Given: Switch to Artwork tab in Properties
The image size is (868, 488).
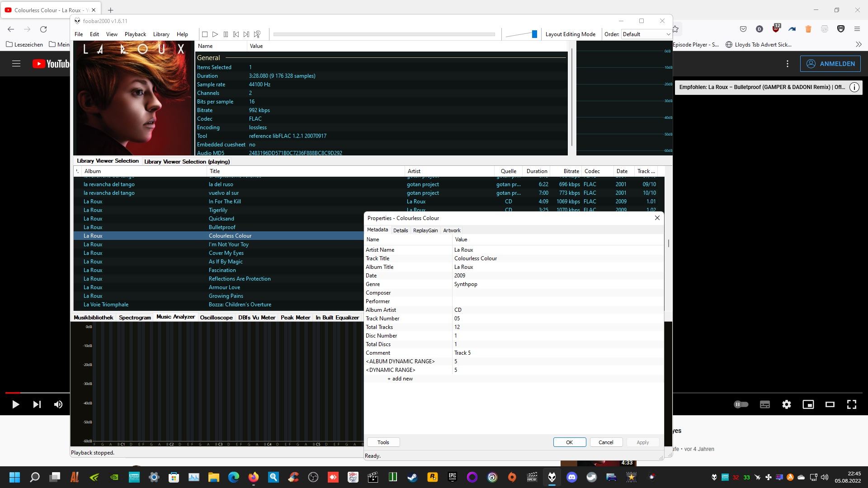Looking at the screenshot, I should tap(452, 230).
